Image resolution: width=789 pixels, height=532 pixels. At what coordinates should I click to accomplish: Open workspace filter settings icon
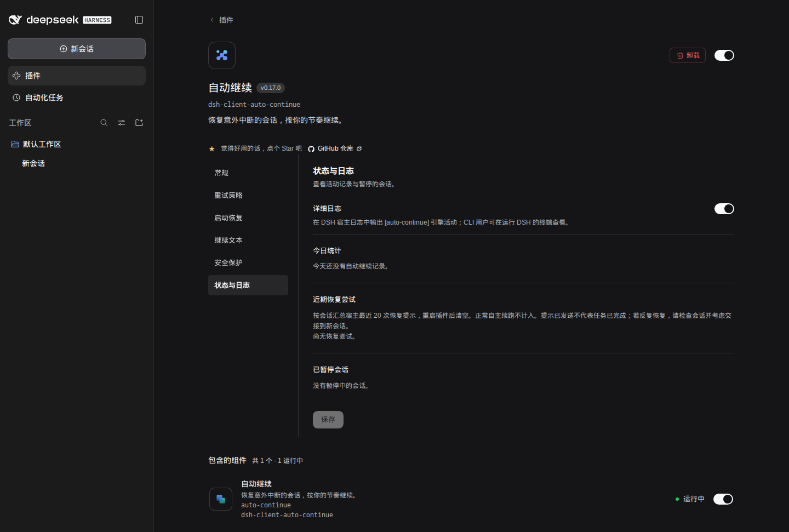[122, 123]
